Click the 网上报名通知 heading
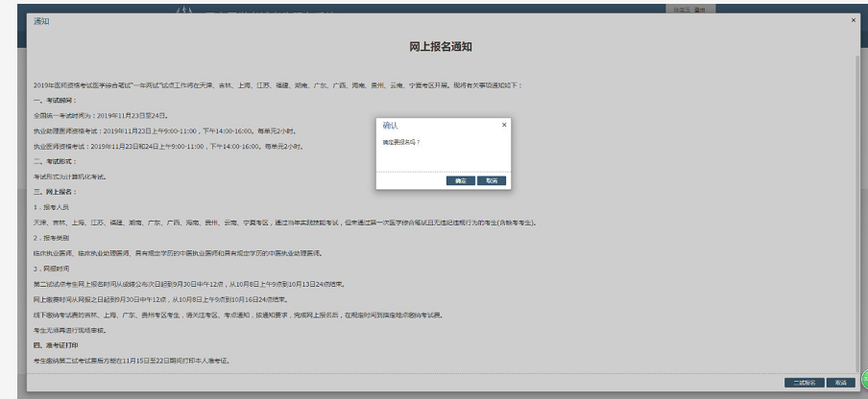This screenshot has width=868, height=399. (x=440, y=46)
